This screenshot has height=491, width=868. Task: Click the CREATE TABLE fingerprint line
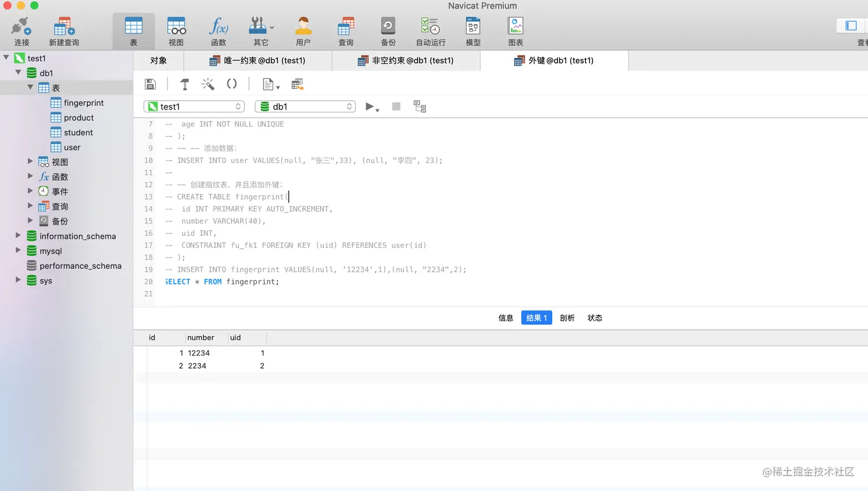tap(227, 197)
